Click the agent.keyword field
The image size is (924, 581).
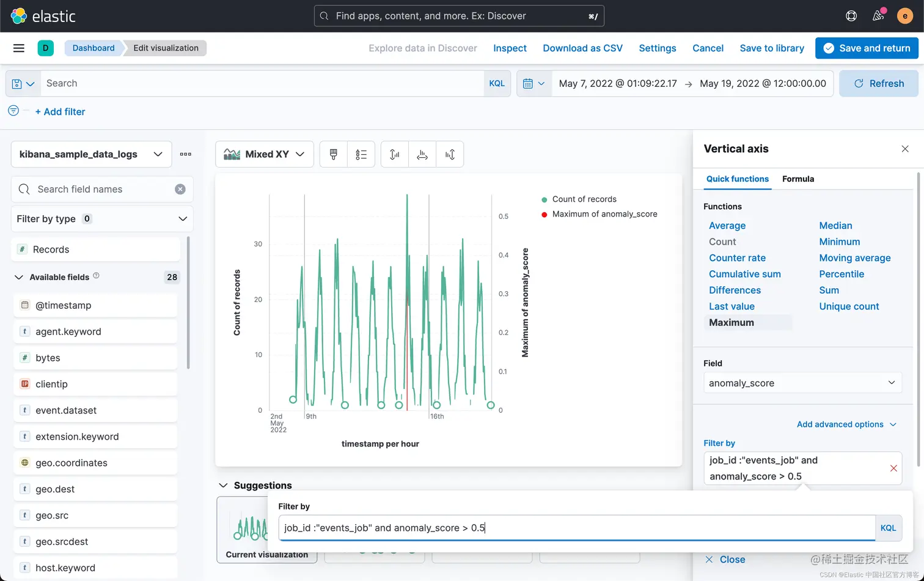[x=95, y=331]
